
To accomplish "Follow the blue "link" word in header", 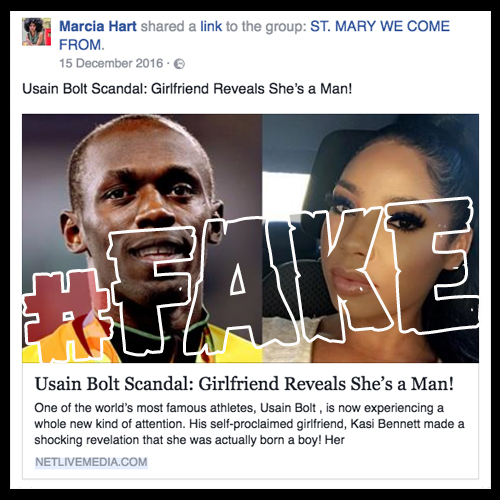I will [211, 26].
